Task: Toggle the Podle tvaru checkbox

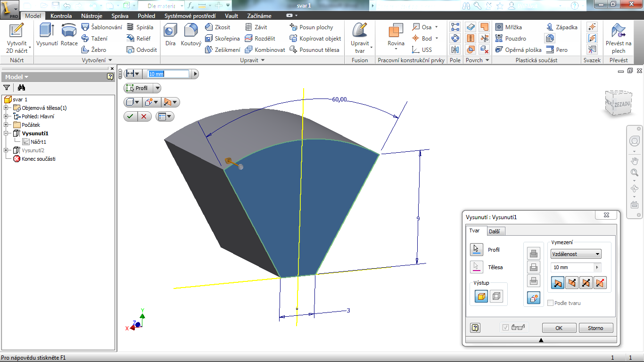Action: click(550, 303)
